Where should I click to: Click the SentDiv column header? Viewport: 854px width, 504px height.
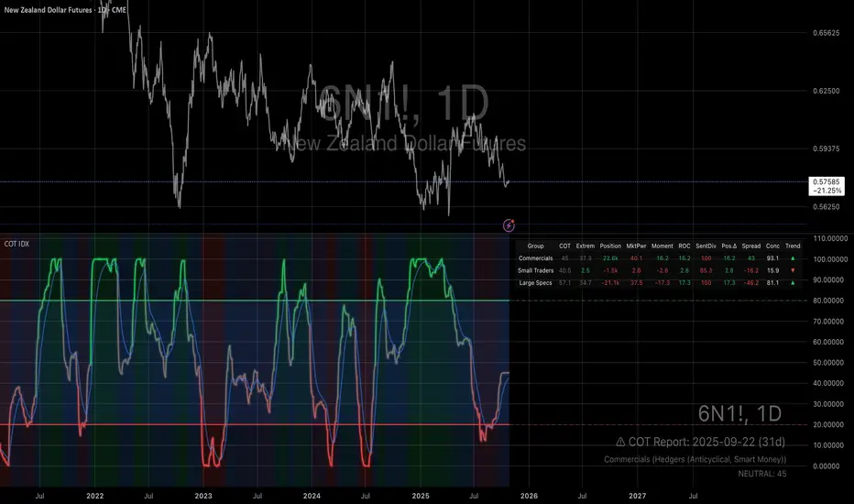coord(706,246)
